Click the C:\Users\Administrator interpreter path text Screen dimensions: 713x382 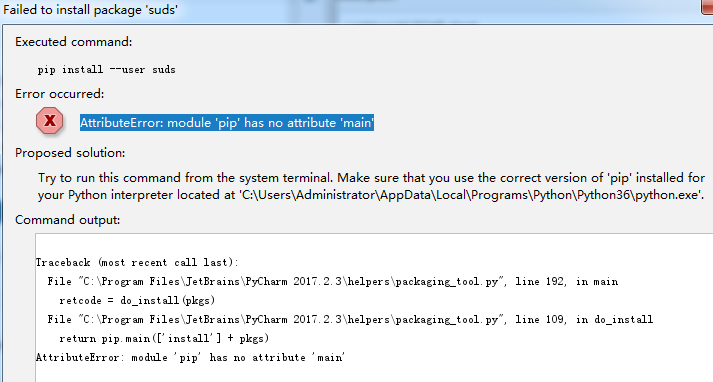pyautogui.click(x=471, y=195)
